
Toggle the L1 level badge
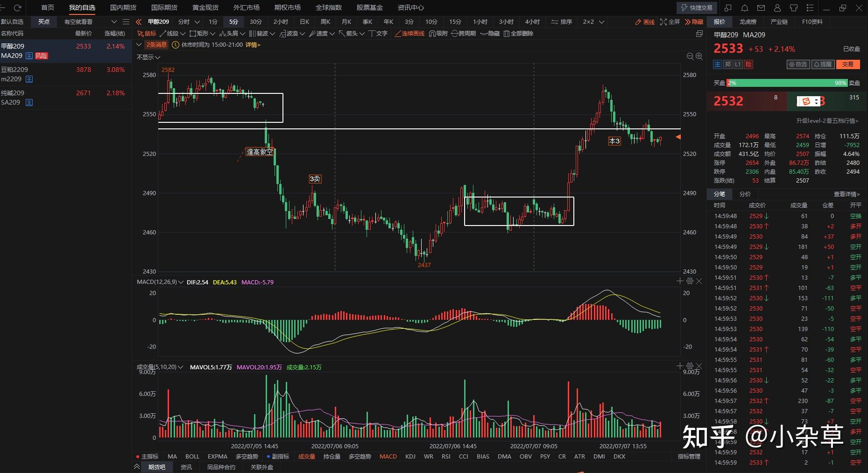tap(738, 64)
